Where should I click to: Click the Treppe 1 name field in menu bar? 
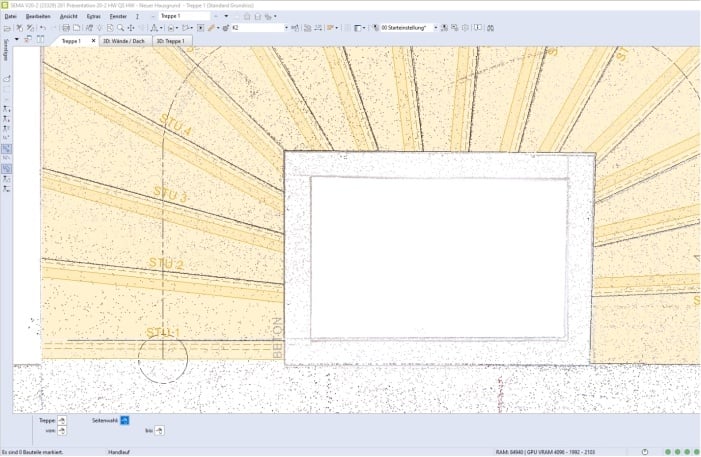[184, 16]
